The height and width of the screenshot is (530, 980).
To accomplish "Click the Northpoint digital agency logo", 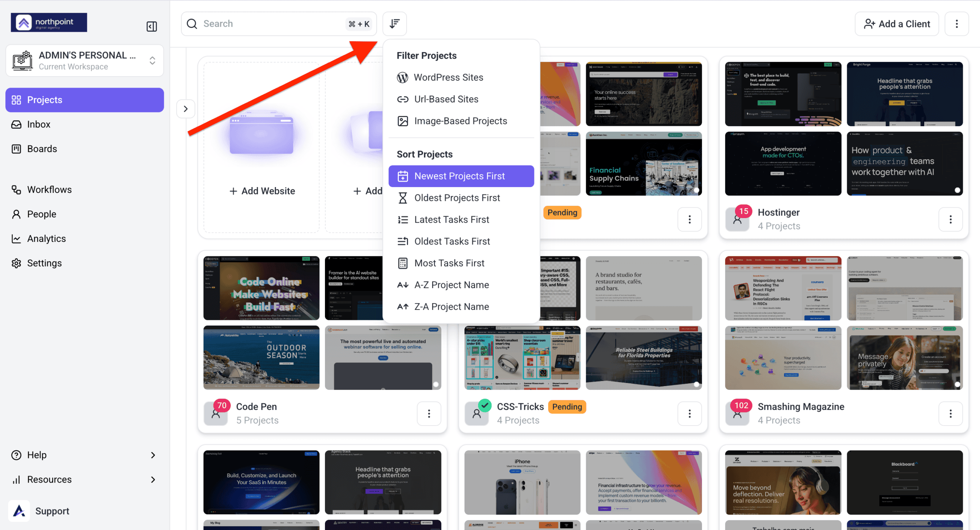I will click(49, 23).
